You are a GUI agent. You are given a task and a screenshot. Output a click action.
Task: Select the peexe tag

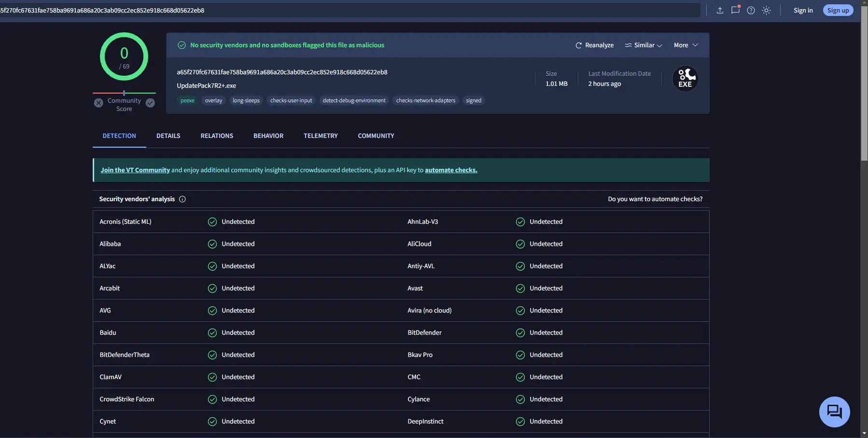[x=187, y=100]
